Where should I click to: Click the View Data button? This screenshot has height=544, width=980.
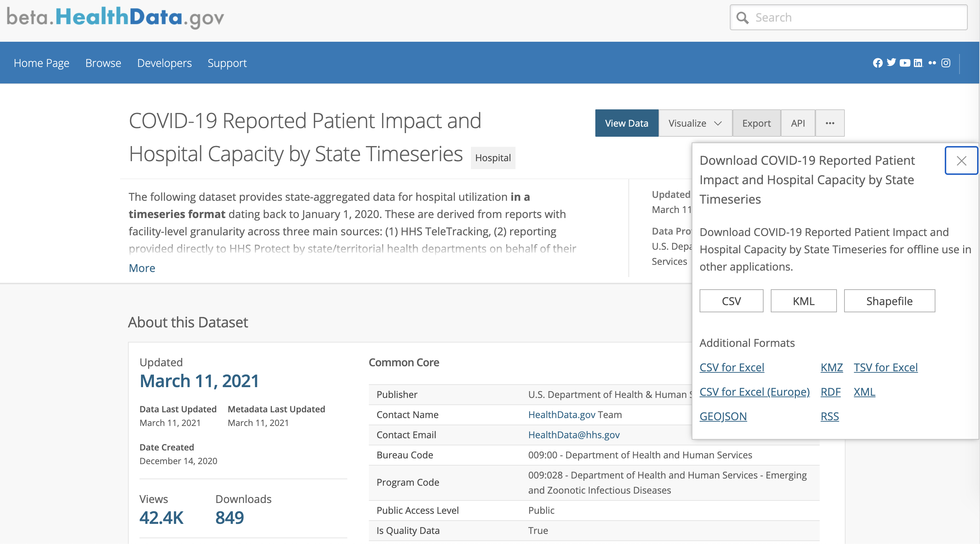627,123
